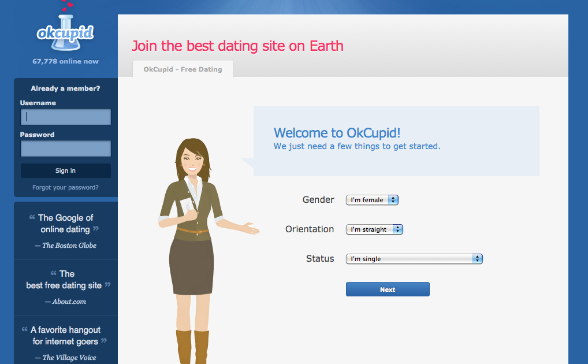This screenshot has width=588, height=364.
Task: Click the OkCupid beaker logo
Action: point(64,32)
